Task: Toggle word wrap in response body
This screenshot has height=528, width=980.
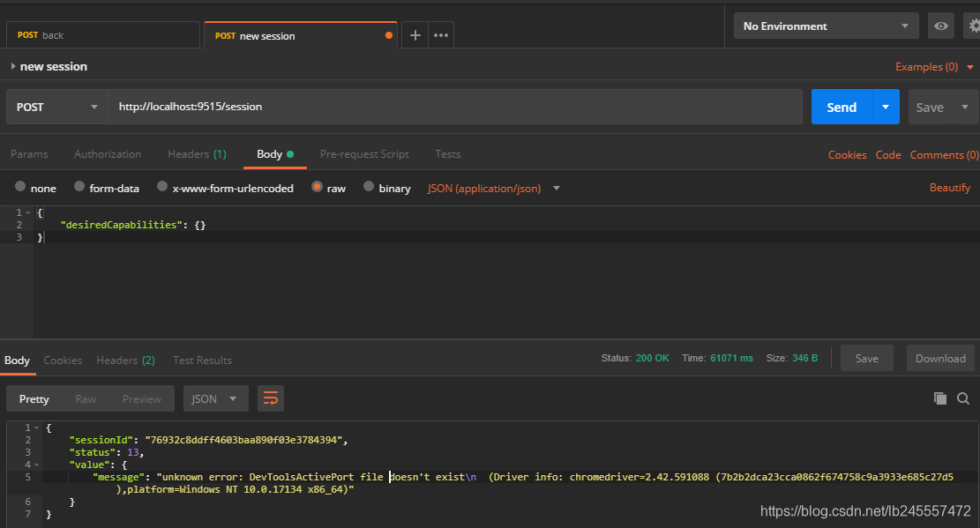Action: (x=271, y=398)
